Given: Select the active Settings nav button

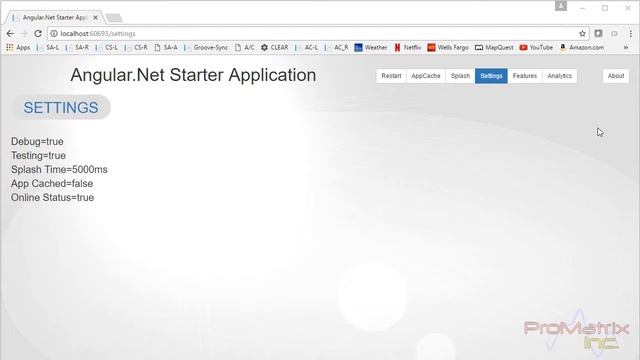Looking at the screenshot, I should pos(491,76).
